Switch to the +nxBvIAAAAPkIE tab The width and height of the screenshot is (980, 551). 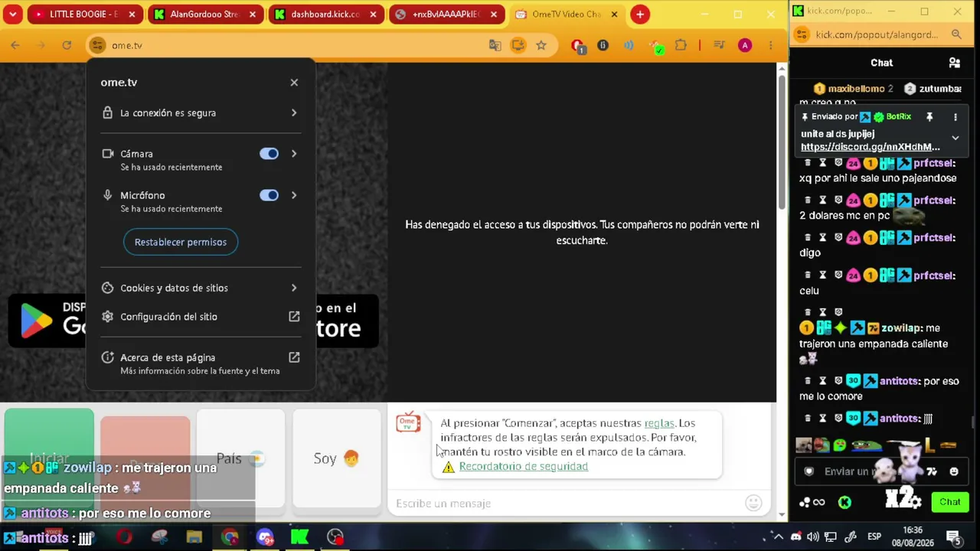click(447, 14)
